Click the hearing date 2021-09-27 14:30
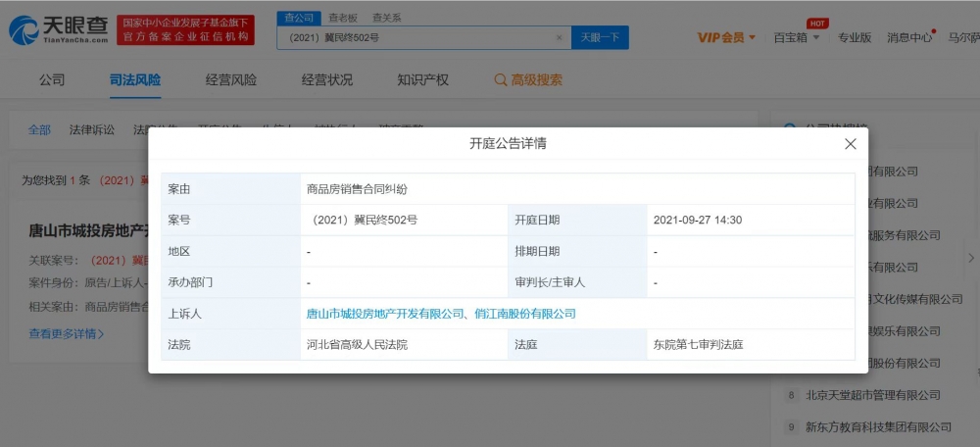This screenshot has height=447, width=980. click(698, 220)
